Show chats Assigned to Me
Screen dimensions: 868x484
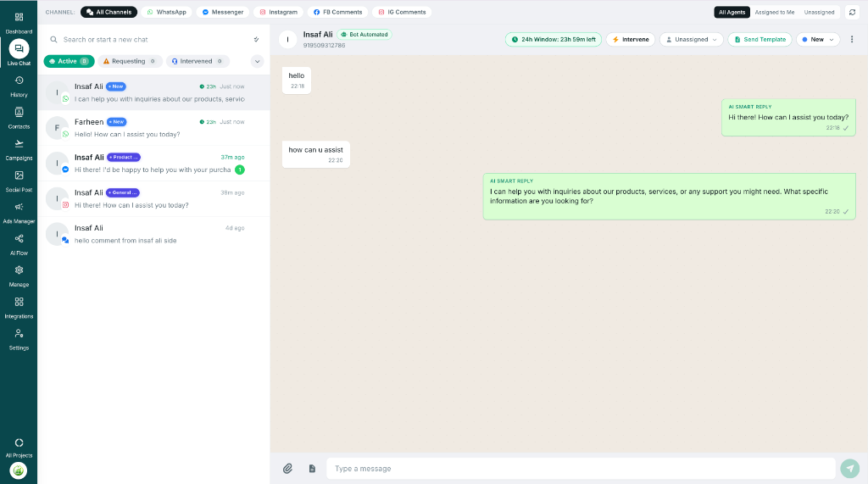(775, 12)
